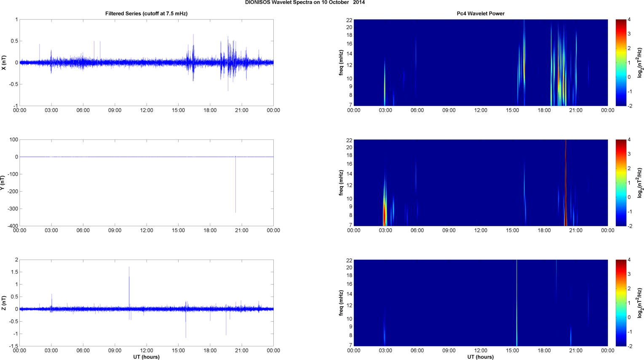Image resolution: width=644 pixels, height=360 pixels.
Task: Click the log2(nT²/Hz) label beside middle colorbar
Action: coord(640,183)
